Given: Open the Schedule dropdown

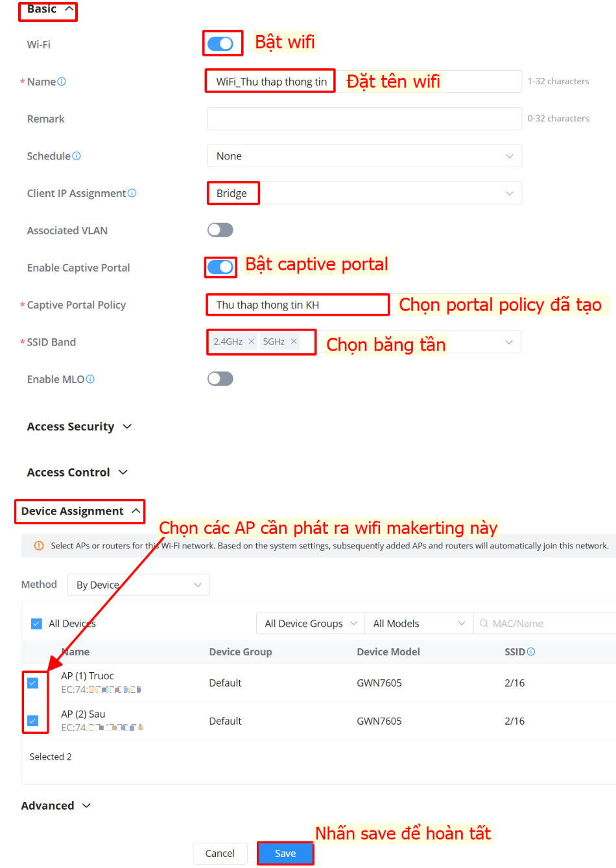Looking at the screenshot, I should point(364,156).
